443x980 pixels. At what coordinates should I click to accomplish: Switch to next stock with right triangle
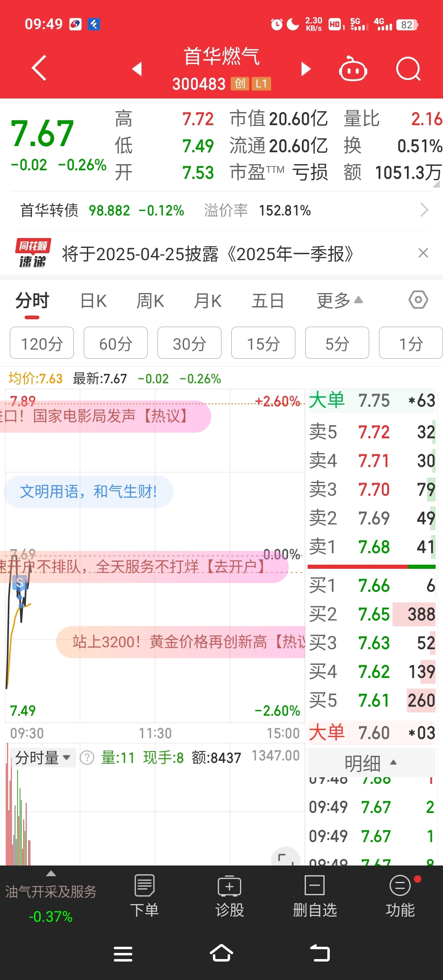(x=306, y=69)
